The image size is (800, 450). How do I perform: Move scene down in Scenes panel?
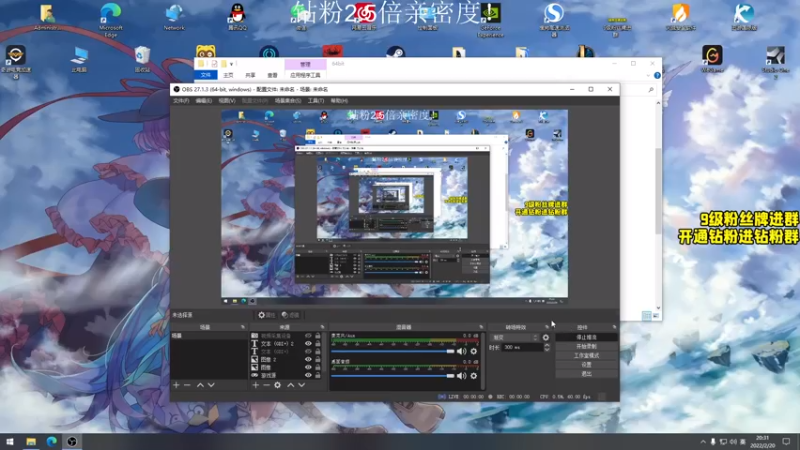[x=211, y=385]
